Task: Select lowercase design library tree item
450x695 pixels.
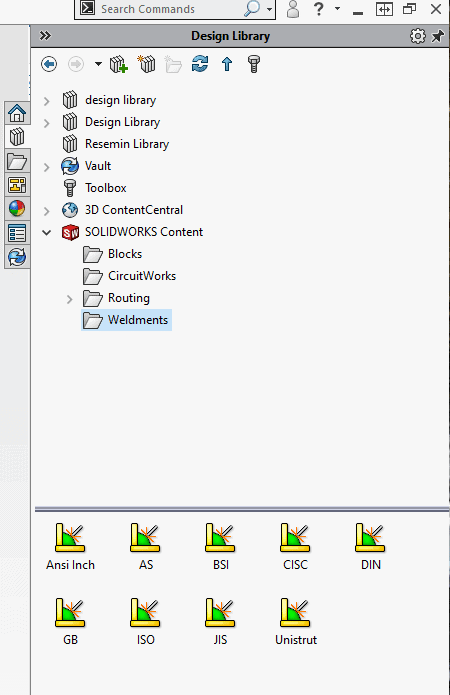Action: [x=120, y=100]
